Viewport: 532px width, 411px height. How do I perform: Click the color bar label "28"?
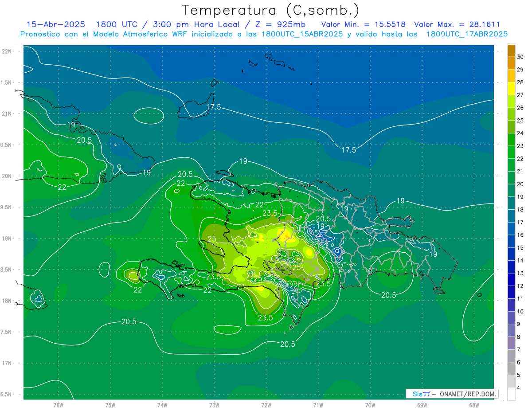pos(521,83)
